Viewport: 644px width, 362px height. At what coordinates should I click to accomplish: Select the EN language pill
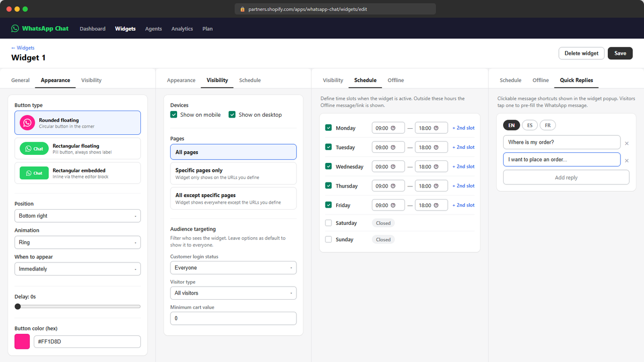click(x=512, y=125)
